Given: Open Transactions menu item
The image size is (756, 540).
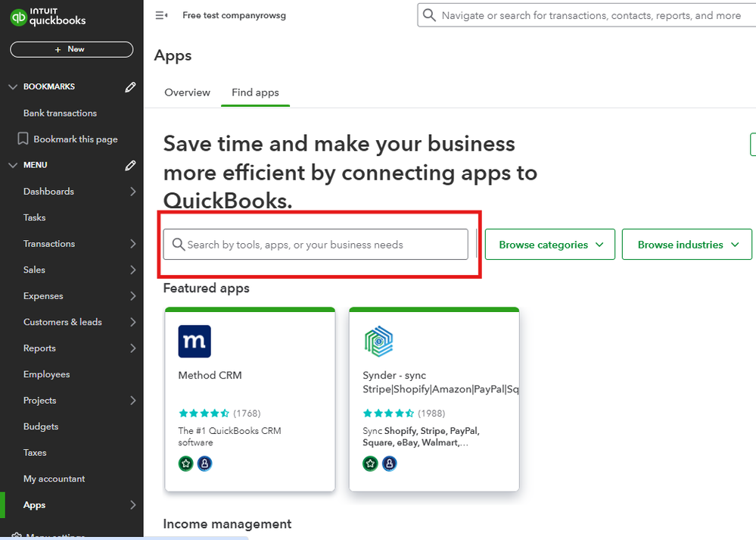Looking at the screenshot, I should coord(49,244).
